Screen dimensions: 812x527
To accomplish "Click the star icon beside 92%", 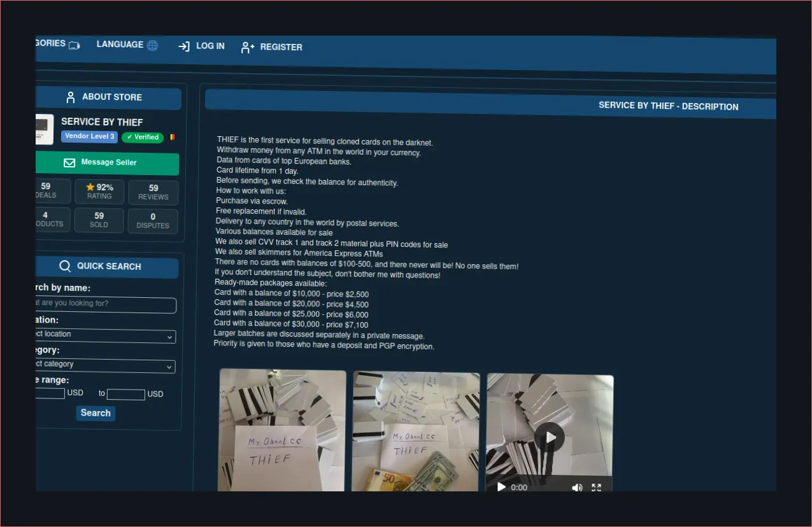I will point(90,187).
